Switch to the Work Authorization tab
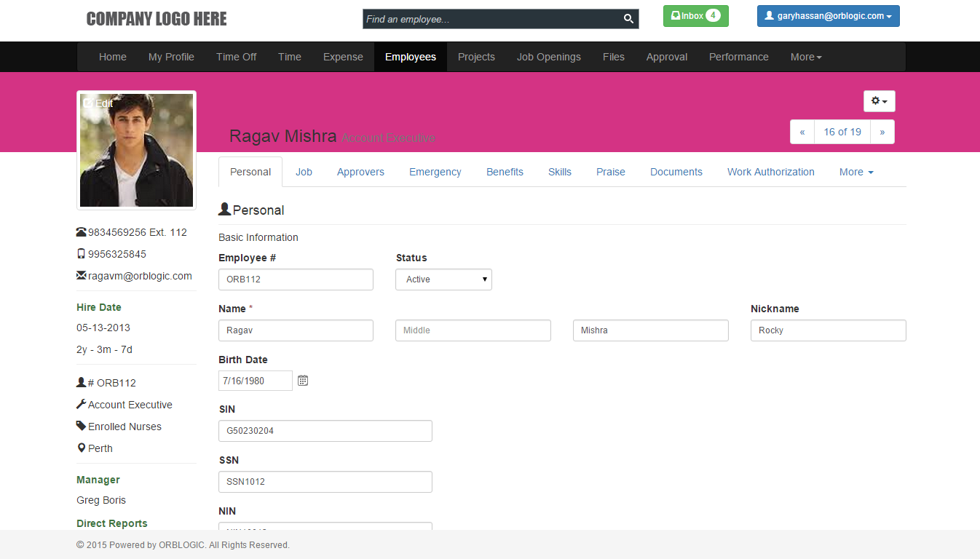Screen dimensions: 980x559 [x=771, y=172]
